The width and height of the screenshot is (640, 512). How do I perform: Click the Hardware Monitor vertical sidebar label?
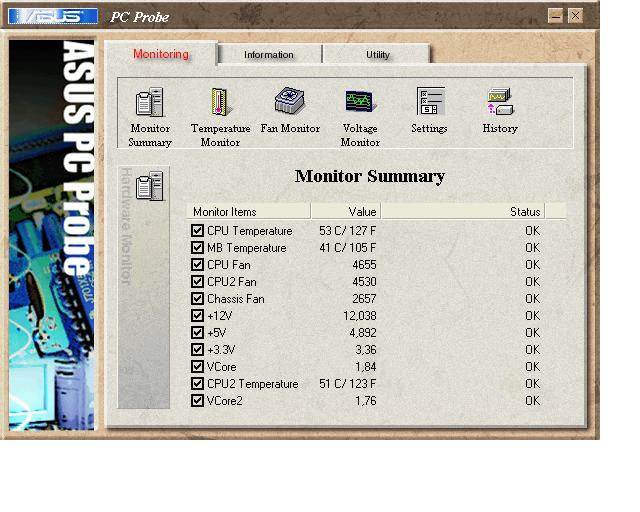pos(127,226)
